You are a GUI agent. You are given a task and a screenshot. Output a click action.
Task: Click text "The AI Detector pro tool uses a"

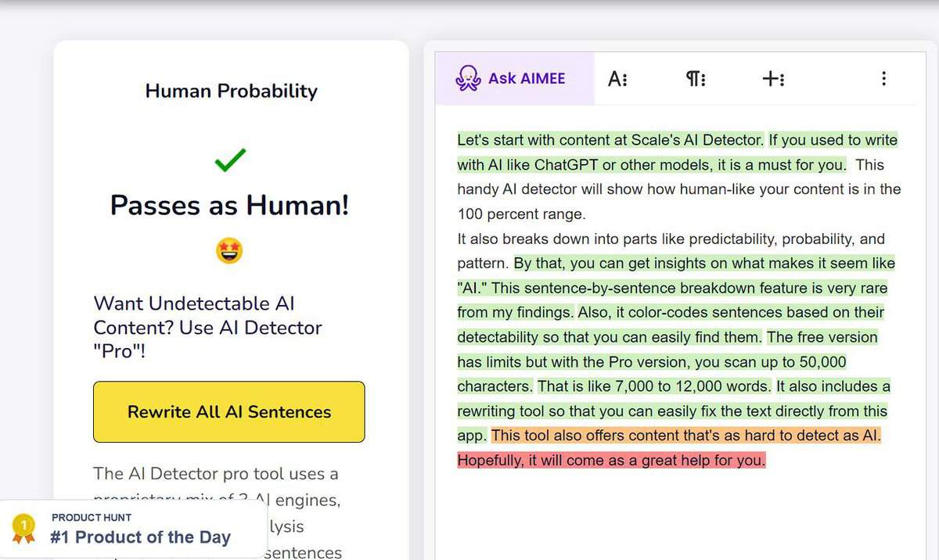[x=215, y=474]
